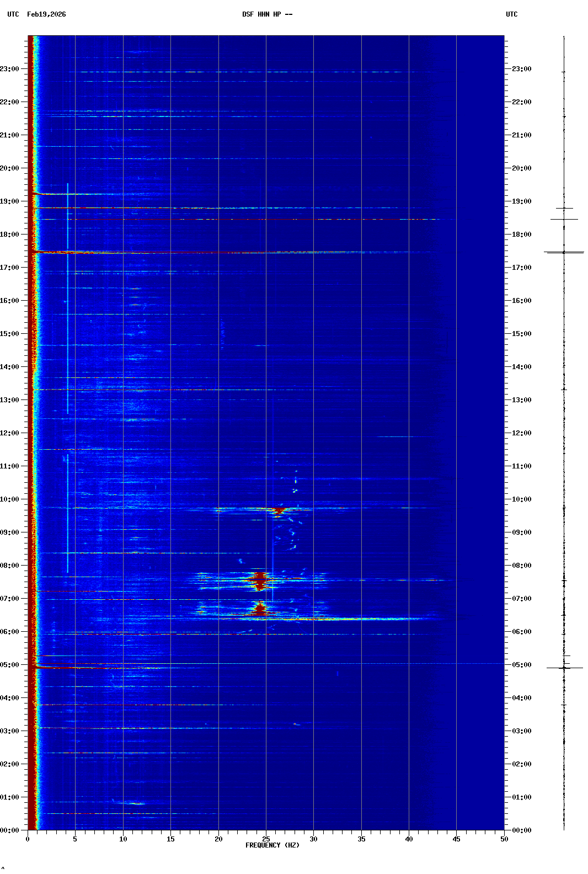Click the DSF HHN HP station title

coord(267,14)
